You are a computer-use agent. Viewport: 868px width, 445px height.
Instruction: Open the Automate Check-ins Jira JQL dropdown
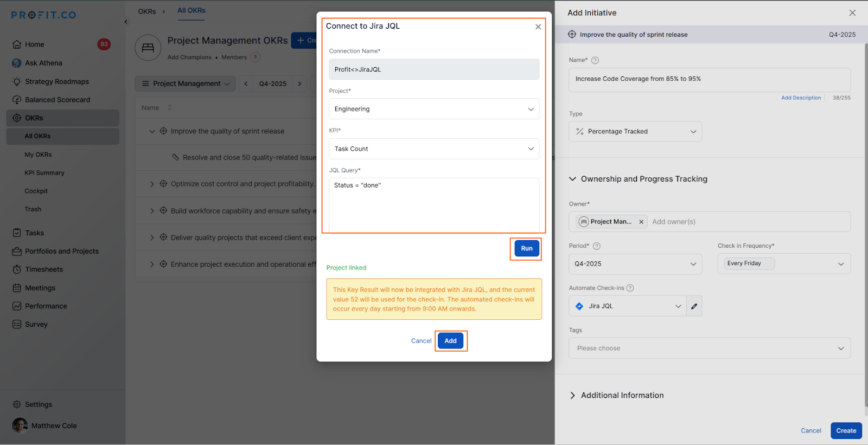tap(628, 306)
